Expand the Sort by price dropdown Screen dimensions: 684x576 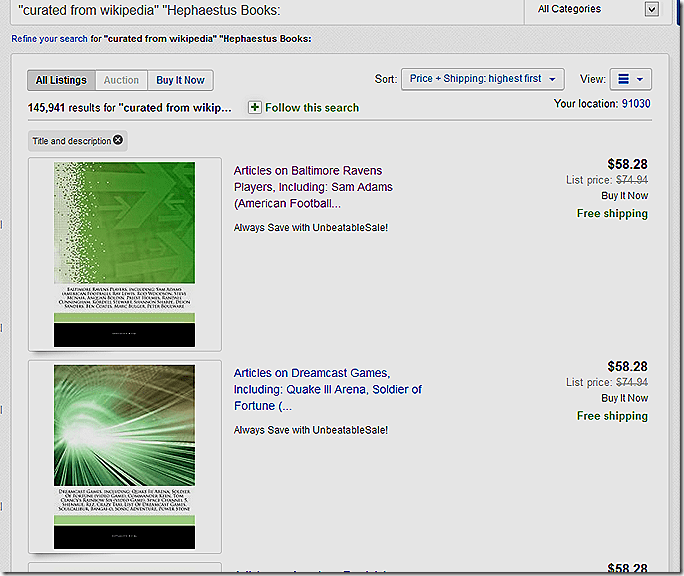(x=482, y=79)
